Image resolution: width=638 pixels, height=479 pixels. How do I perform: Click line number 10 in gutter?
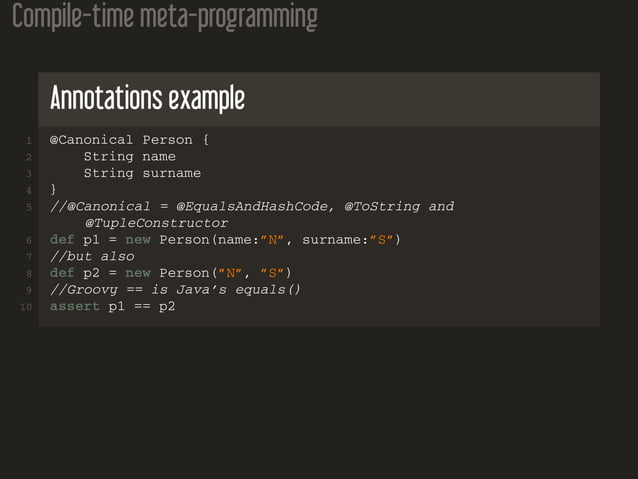coord(27,307)
